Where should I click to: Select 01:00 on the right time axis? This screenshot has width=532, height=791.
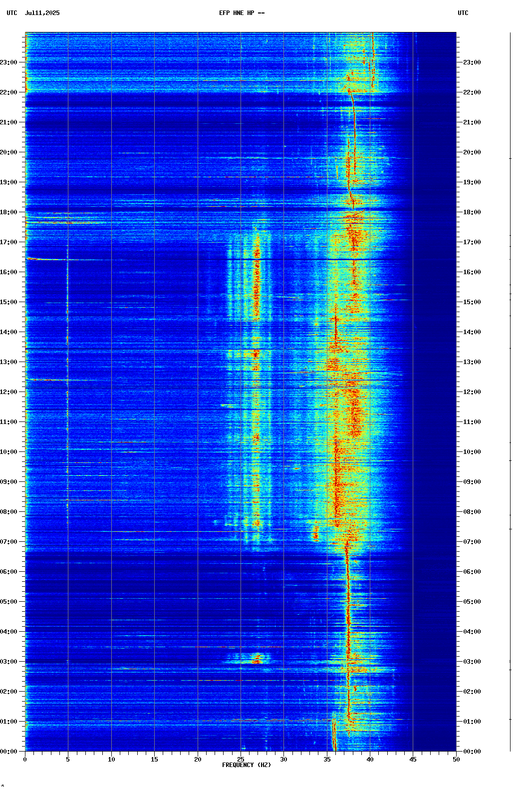coord(472,722)
